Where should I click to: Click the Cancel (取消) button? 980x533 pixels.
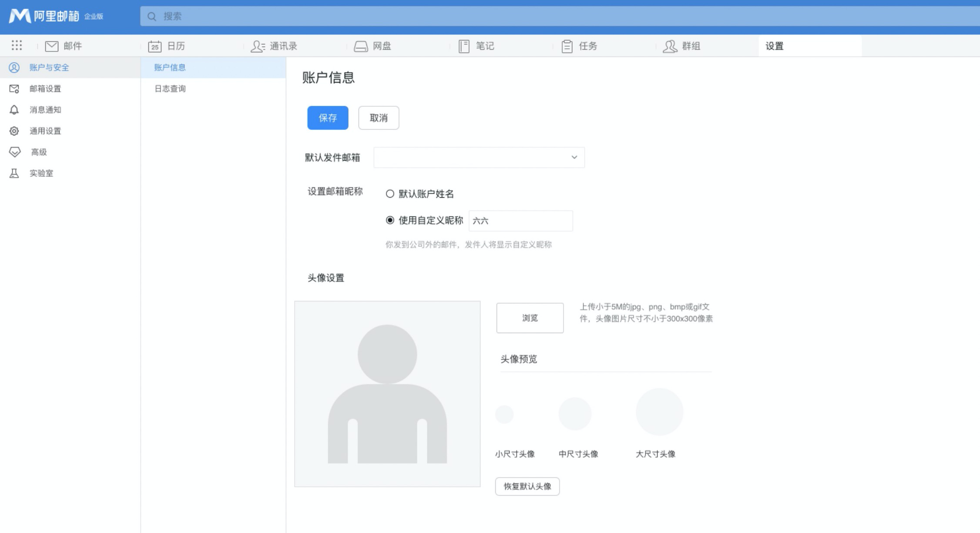click(378, 118)
